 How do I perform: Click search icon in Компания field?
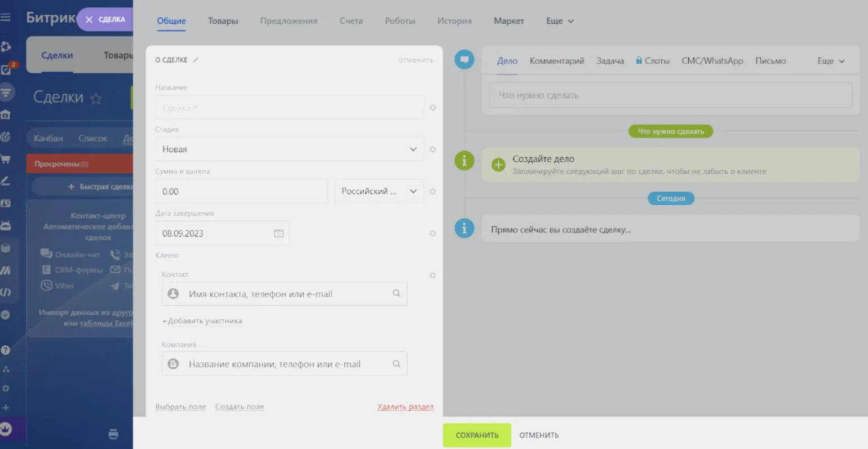[x=396, y=364]
